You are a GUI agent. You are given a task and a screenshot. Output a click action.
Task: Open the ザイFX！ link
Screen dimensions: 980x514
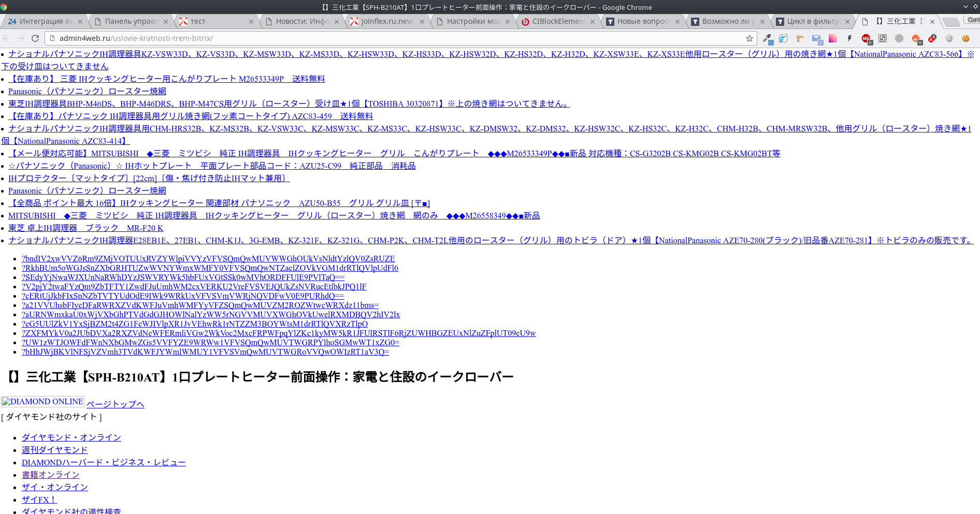[39, 500]
